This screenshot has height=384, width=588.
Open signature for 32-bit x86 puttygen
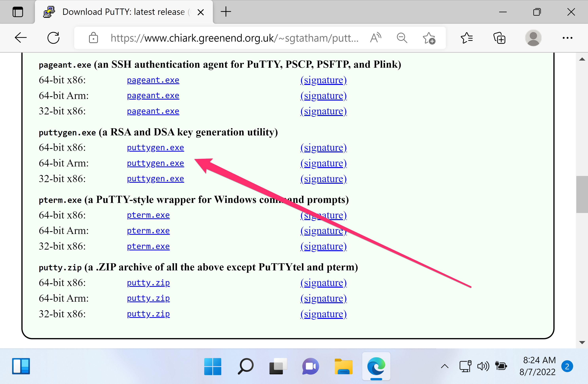[x=323, y=179]
